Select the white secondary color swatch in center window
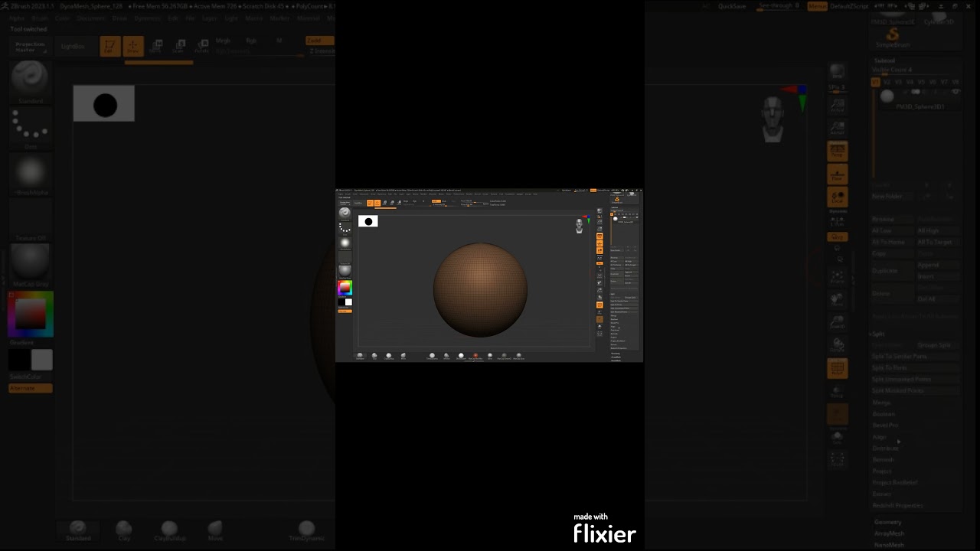 (348, 302)
